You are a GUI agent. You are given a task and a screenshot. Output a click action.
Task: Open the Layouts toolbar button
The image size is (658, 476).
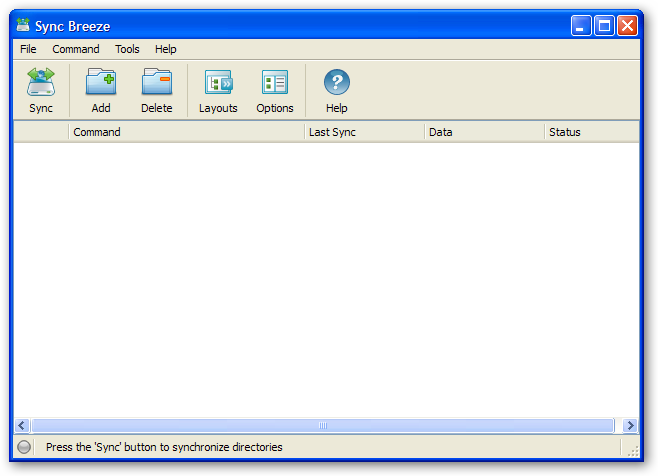218,90
